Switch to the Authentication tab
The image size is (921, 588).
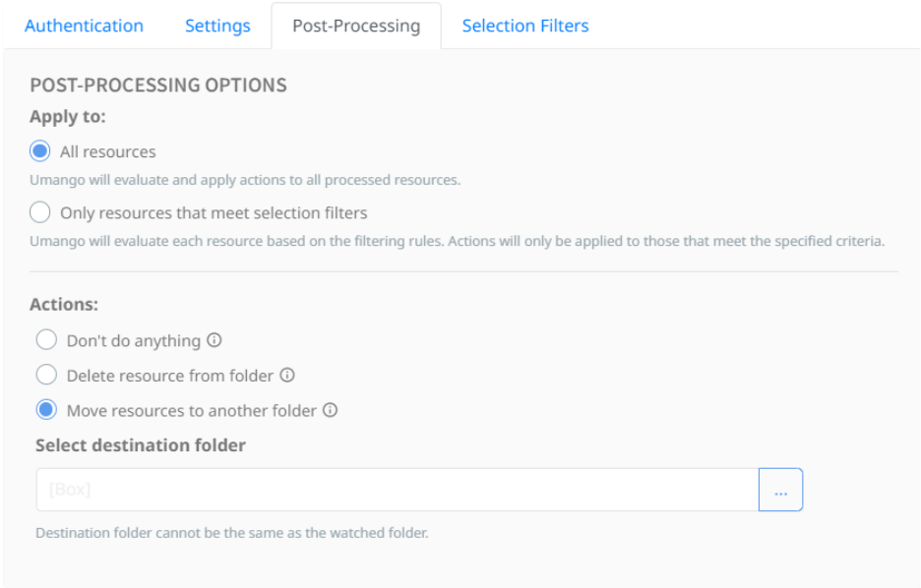pyautogui.click(x=84, y=26)
